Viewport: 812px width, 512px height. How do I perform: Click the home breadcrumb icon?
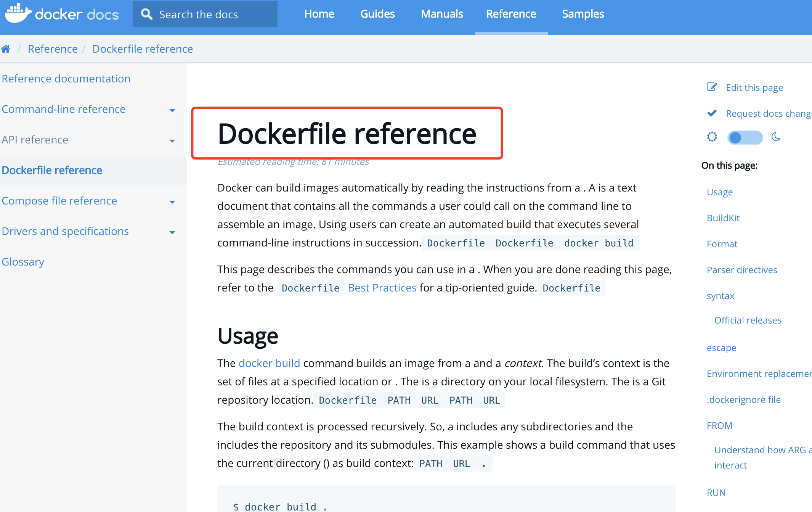point(6,49)
